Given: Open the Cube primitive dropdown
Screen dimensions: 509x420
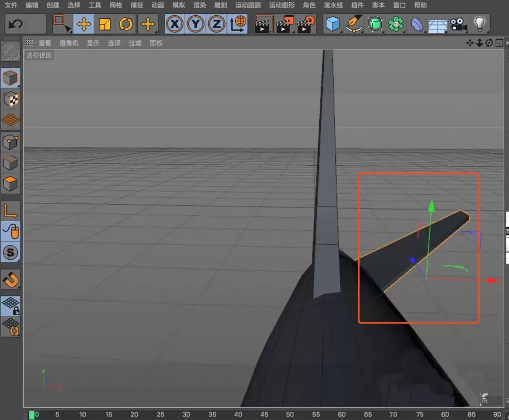Looking at the screenshot, I should [332, 24].
